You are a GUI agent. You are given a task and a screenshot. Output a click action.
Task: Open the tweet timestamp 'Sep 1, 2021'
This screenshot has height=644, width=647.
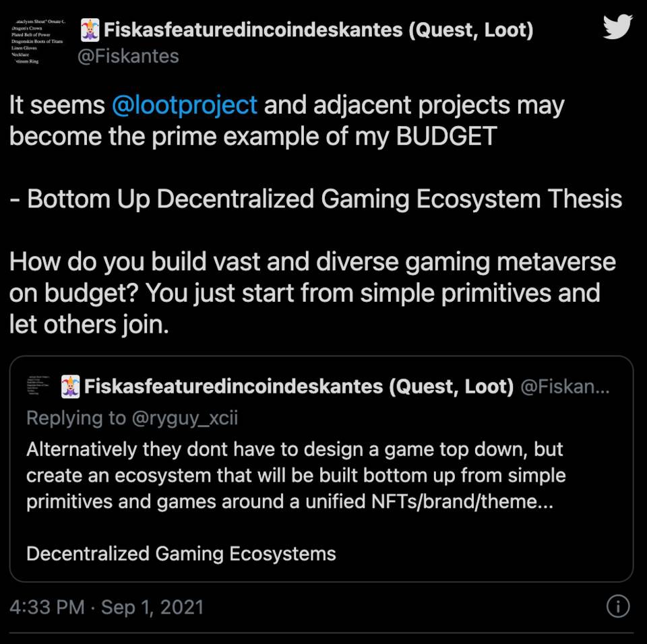152,607
